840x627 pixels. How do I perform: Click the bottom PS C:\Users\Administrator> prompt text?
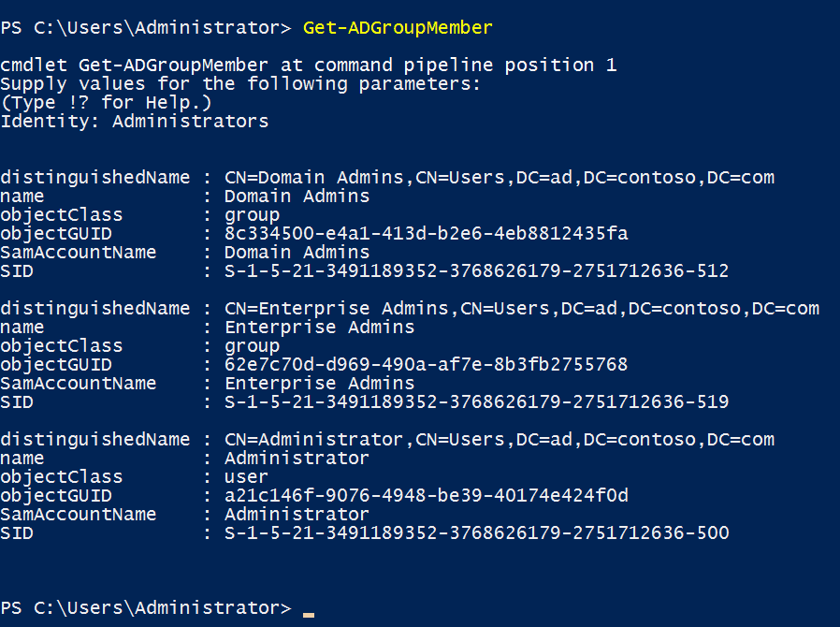click(146, 608)
